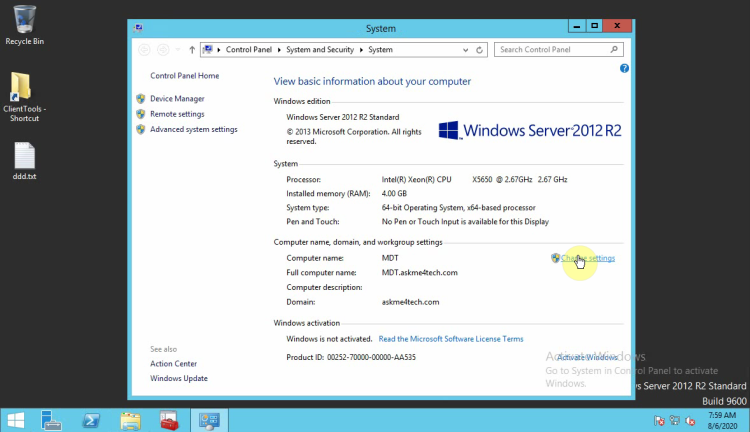Open the Windows Start button

16,419
